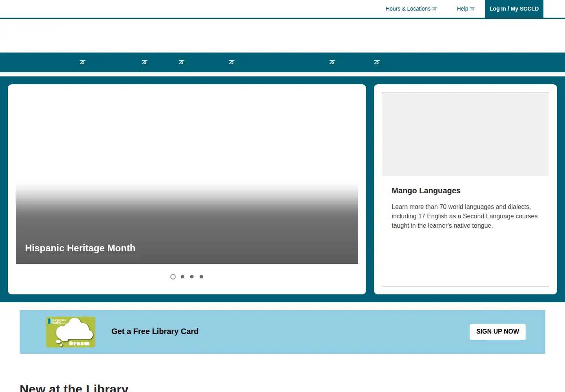Open the Mango Languages heading link
This screenshot has height=392, width=565.
426,191
